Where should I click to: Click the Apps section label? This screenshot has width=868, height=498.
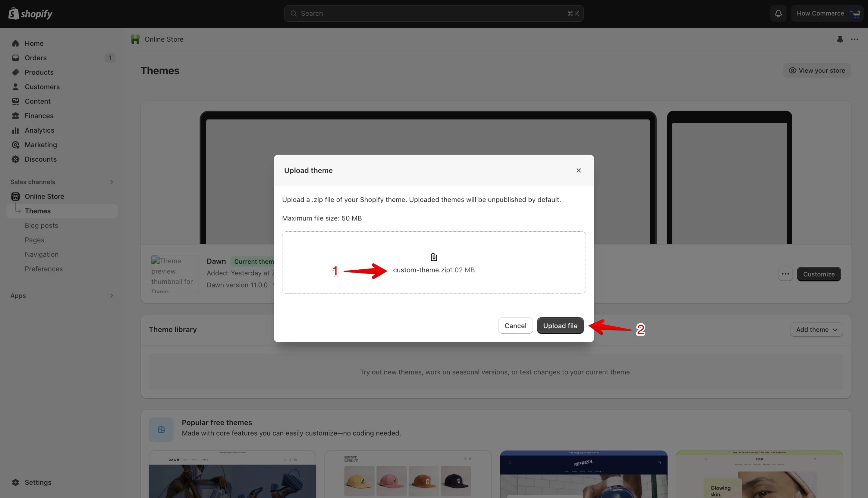18,296
